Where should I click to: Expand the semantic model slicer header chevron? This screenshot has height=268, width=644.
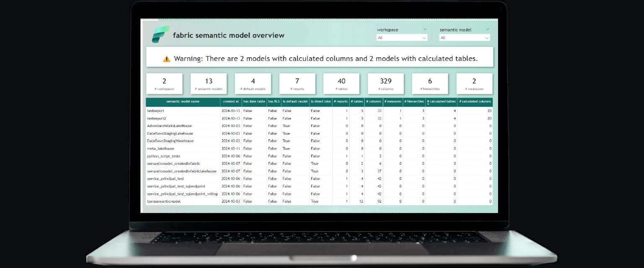tap(487, 29)
